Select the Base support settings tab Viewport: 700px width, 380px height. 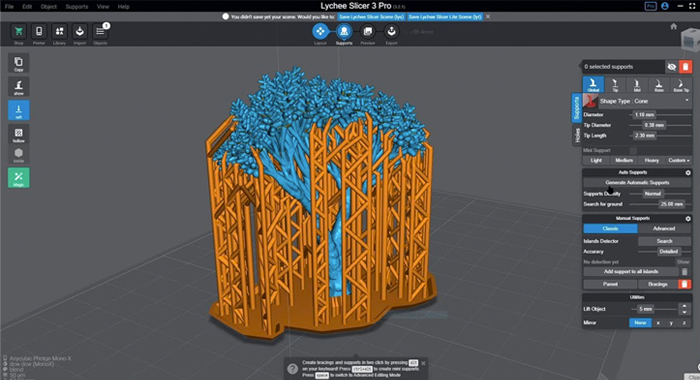pyautogui.click(x=659, y=84)
